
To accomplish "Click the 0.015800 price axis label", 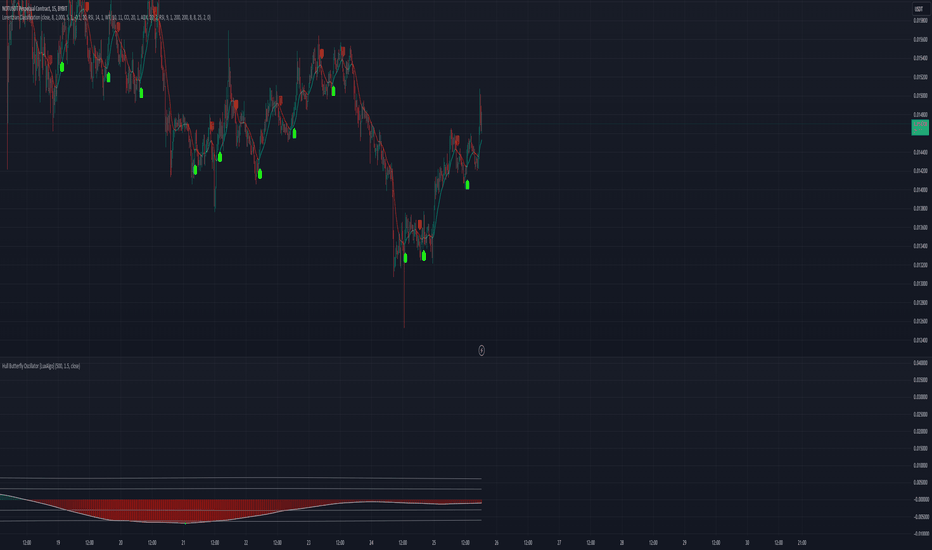I will (921, 20).
